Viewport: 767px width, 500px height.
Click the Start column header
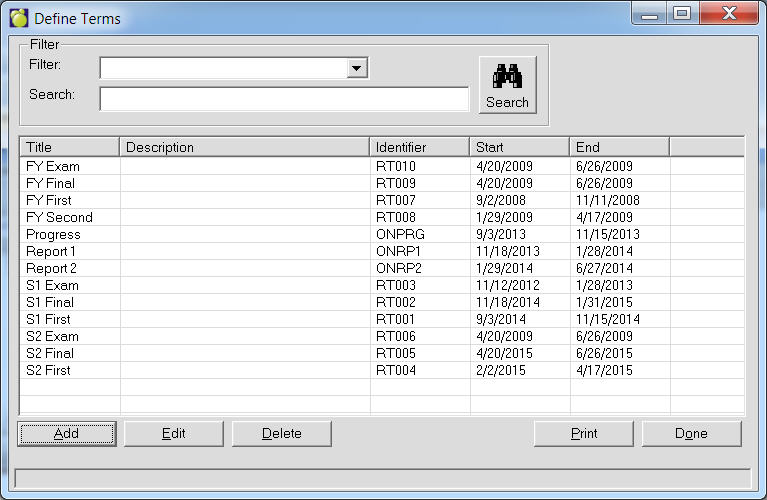click(x=519, y=147)
